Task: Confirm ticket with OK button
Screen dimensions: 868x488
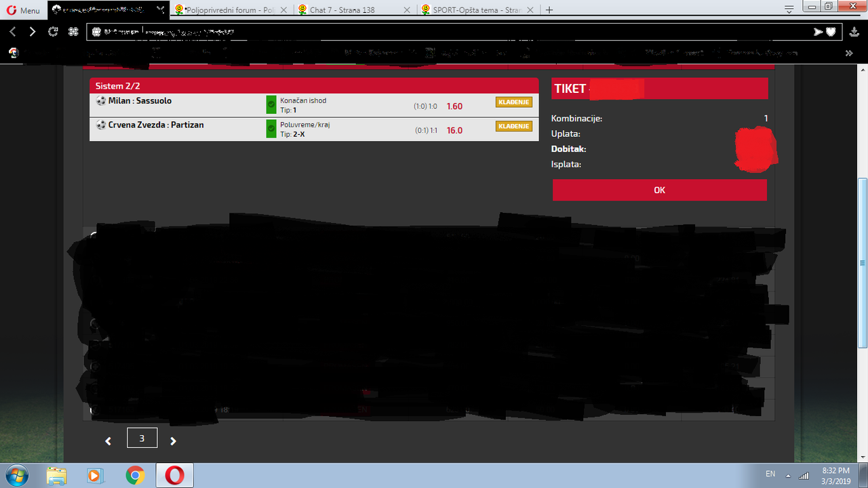Action: pos(660,190)
